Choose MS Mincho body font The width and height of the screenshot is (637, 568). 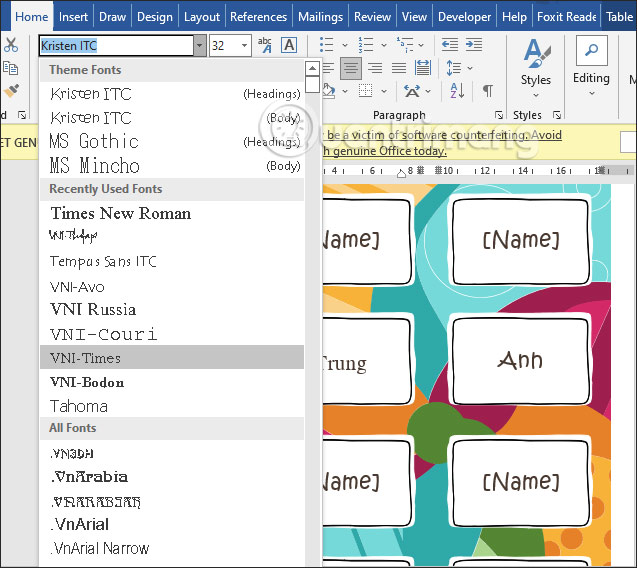click(x=172, y=165)
